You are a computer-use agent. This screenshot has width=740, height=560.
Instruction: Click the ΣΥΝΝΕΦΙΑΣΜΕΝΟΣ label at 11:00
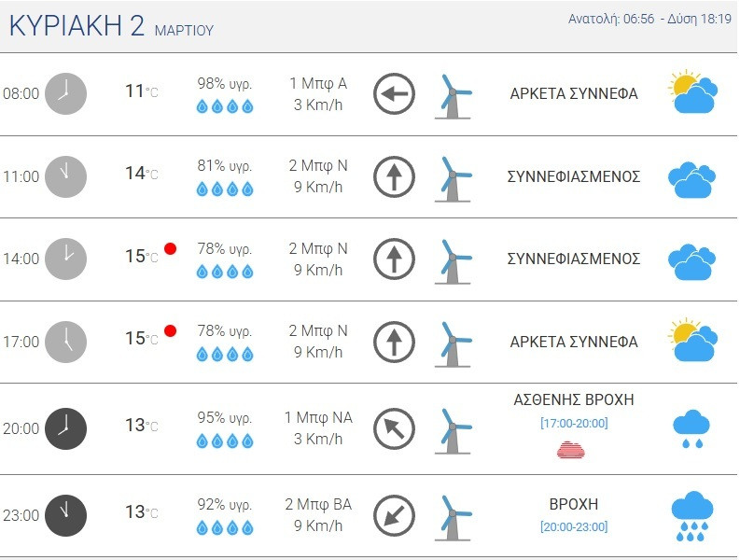pos(574,176)
